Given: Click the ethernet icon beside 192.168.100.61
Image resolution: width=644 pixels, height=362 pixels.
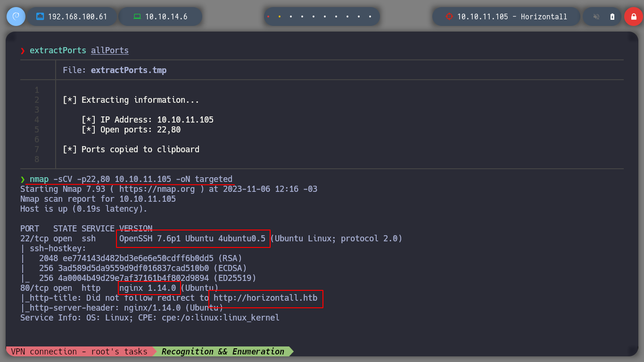Looking at the screenshot, I should click(x=40, y=16).
